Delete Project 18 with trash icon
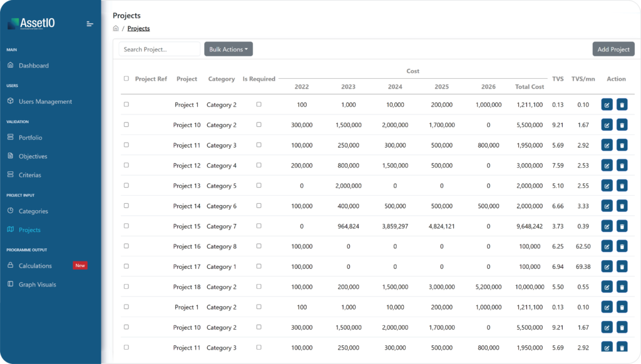Screen dimensions: 641x364 (x=622, y=287)
